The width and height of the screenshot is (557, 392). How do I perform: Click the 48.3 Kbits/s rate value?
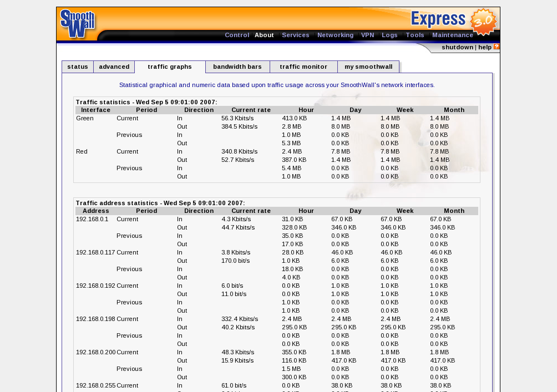coord(238,352)
